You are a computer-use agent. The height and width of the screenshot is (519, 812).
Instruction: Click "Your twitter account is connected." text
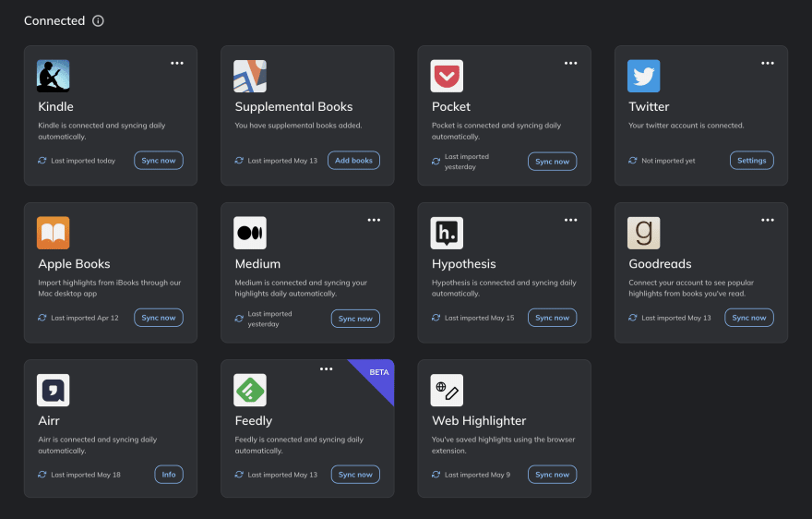(x=686, y=126)
